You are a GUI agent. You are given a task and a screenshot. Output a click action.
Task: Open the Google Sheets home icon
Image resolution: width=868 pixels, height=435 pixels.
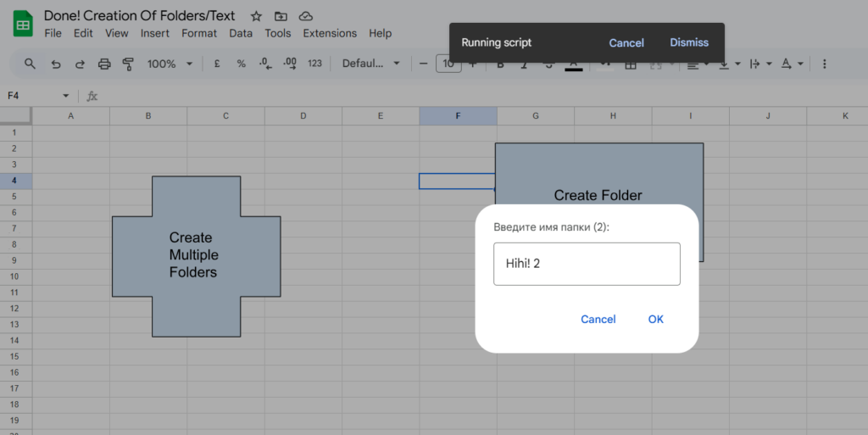pyautogui.click(x=23, y=24)
